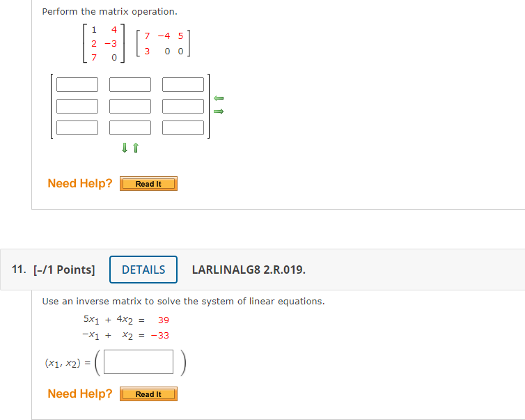Screen dimensions: 525x420
Task: Click the [-/1 Points] label
Action: [x=64, y=270]
